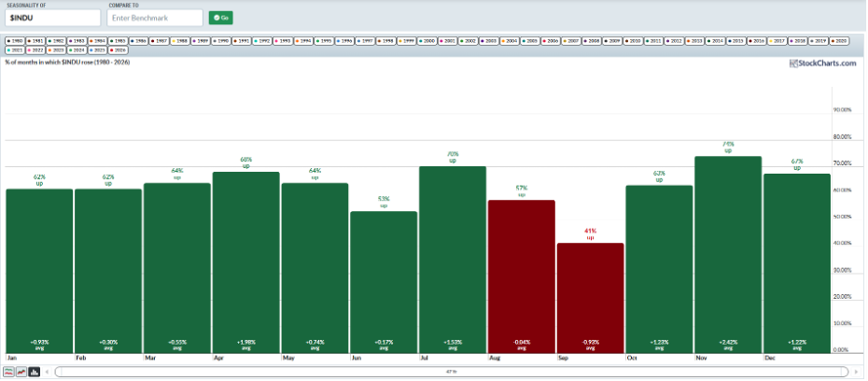The image size is (868, 381).
Task: Toggle the 1980 year legend chip
Action: click(x=15, y=41)
